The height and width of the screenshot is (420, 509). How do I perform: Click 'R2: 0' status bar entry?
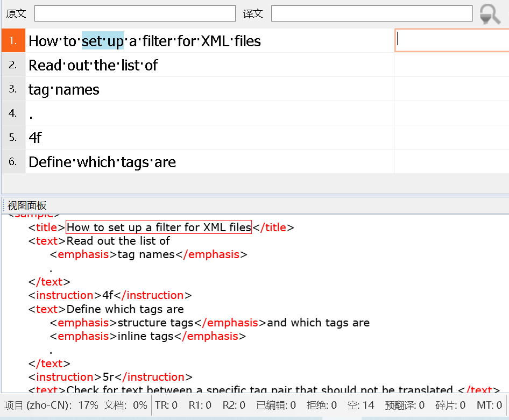click(x=234, y=405)
